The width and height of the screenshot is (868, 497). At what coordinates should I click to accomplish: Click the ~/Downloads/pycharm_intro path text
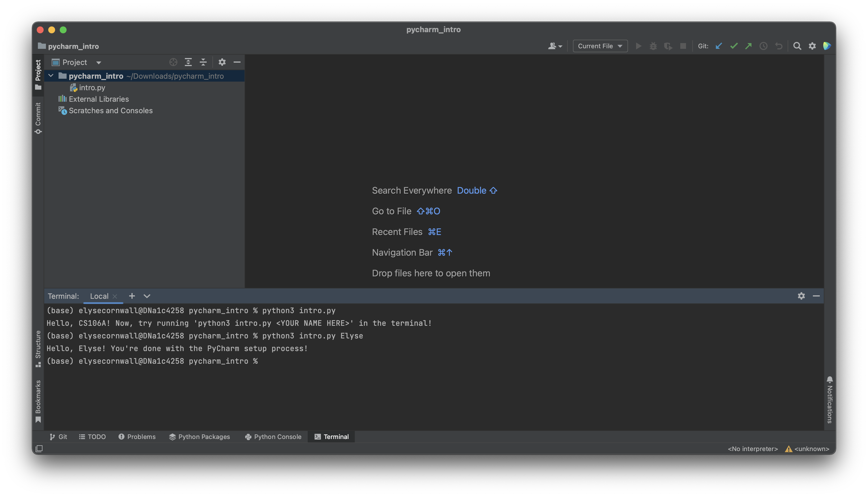point(175,76)
